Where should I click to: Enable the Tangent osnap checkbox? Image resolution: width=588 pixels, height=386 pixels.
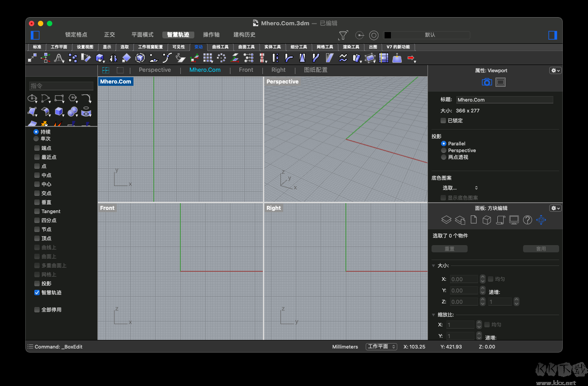37,211
